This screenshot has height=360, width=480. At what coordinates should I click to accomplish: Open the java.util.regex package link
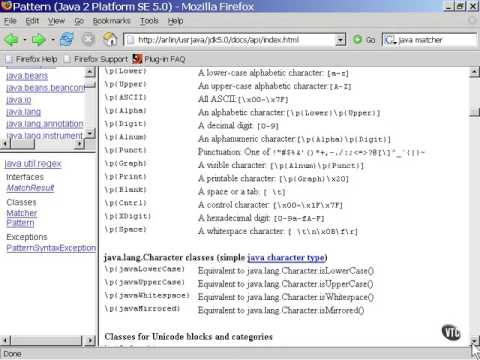click(x=33, y=164)
